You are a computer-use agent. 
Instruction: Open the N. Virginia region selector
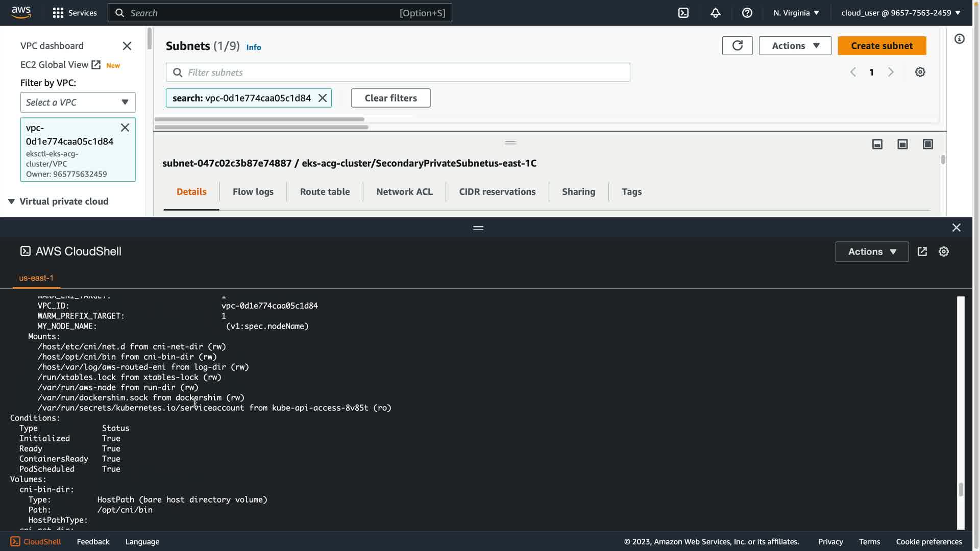(x=796, y=13)
